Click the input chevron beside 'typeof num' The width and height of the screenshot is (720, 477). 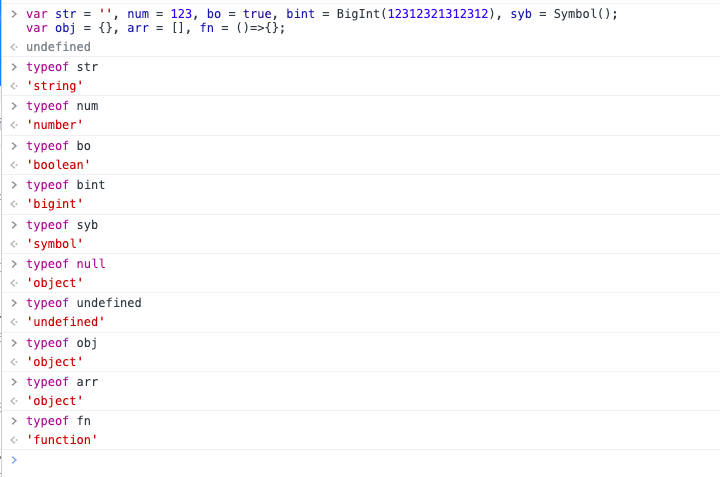pyautogui.click(x=14, y=106)
